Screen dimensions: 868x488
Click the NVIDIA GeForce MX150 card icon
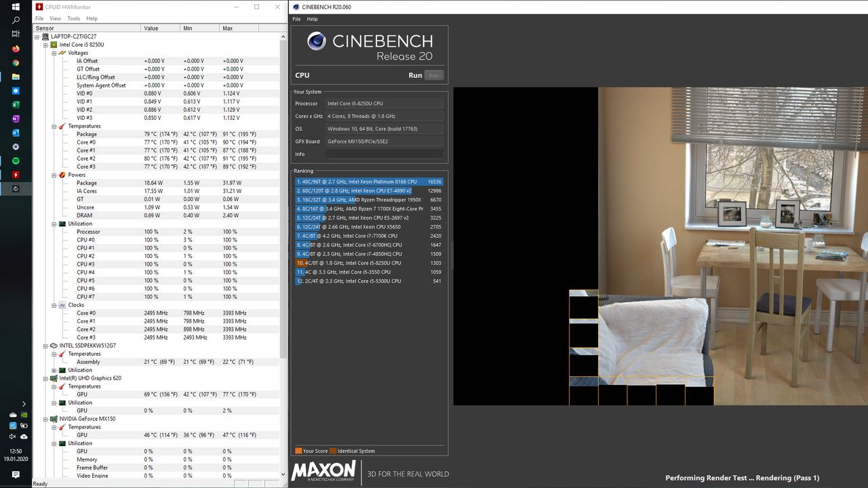54,419
